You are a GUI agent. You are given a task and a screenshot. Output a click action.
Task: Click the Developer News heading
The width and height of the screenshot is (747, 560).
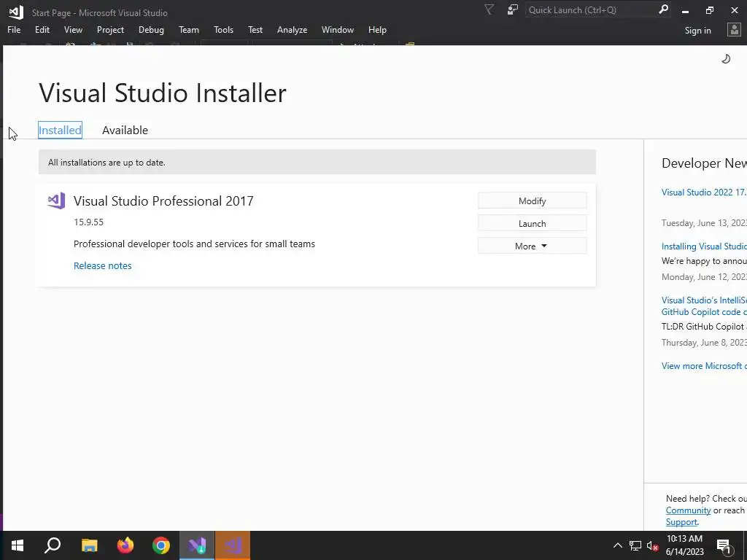(704, 163)
